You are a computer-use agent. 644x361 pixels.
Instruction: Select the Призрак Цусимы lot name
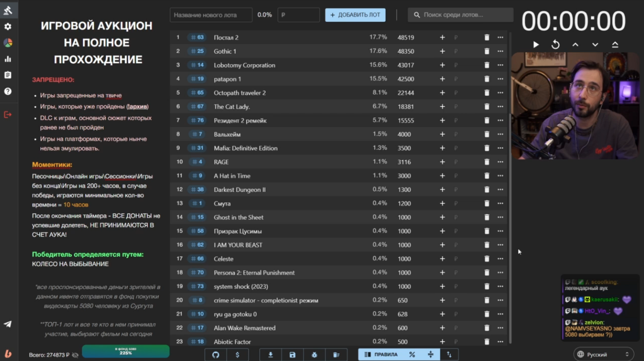pos(238,231)
